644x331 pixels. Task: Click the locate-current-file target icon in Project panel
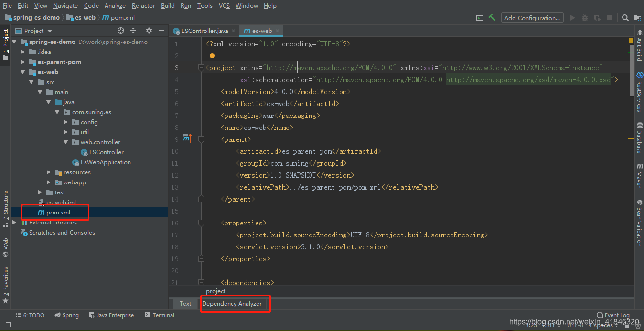pyautogui.click(x=121, y=31)
